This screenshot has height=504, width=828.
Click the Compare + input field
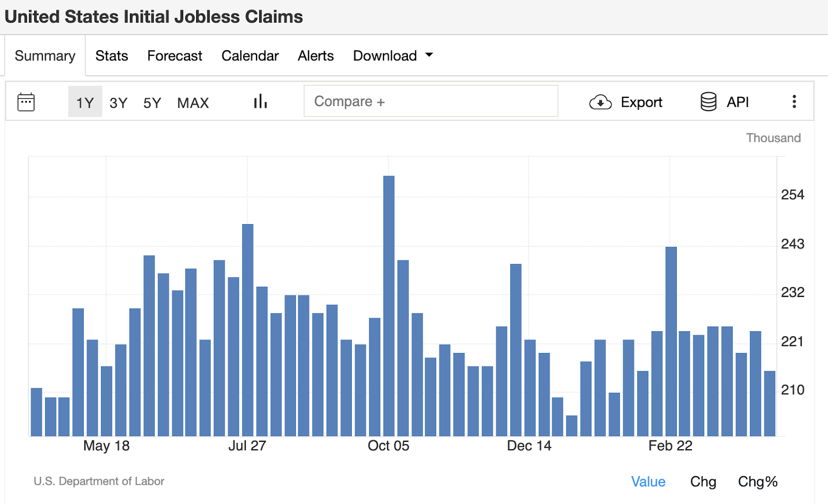(x=431, y=101)
